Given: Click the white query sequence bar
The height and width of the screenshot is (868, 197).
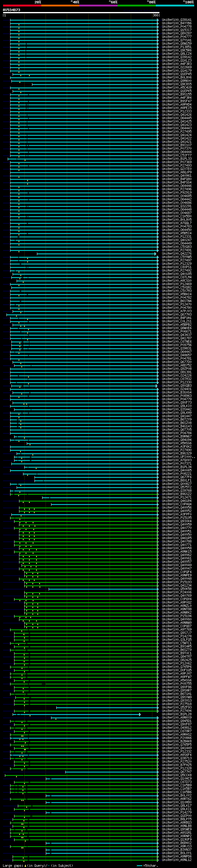Looking at the screenshot, I should point(81,13).
